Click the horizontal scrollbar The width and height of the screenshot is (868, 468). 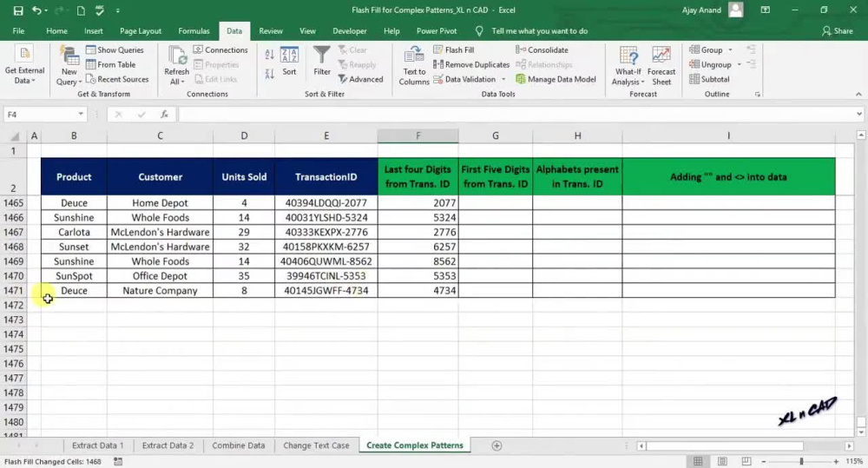pyautogui.click(x=724, y=445)
